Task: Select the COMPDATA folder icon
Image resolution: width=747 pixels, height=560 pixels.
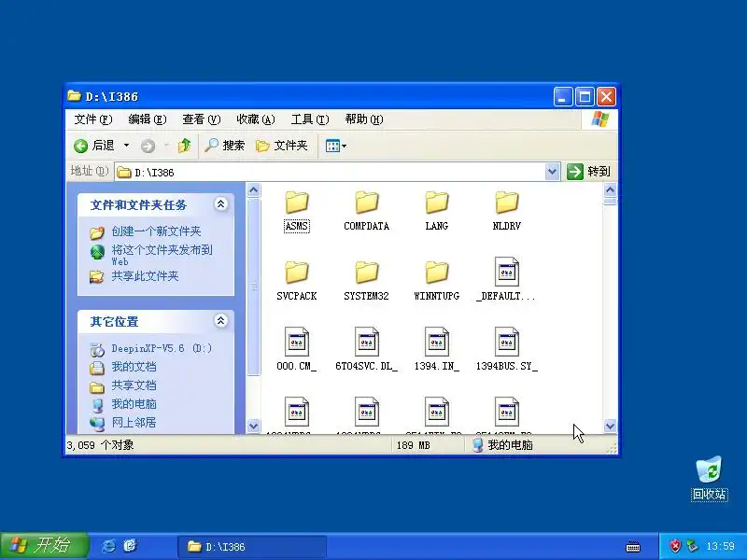Action: (x=367, y=203)
